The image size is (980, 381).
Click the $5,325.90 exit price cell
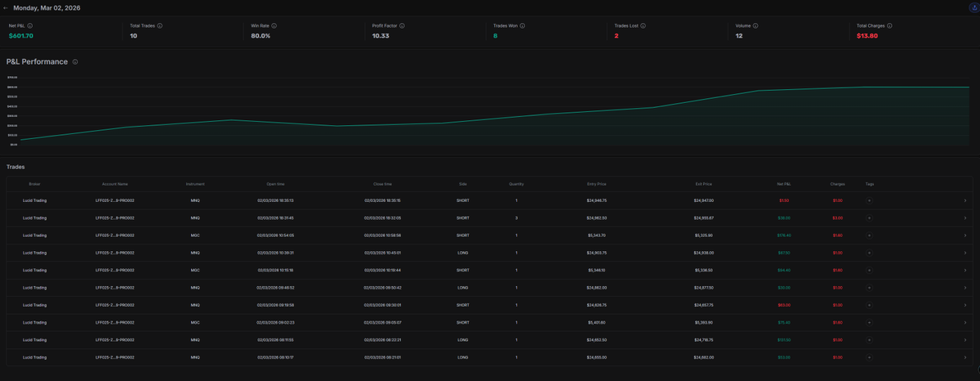(x=703, y=235)
